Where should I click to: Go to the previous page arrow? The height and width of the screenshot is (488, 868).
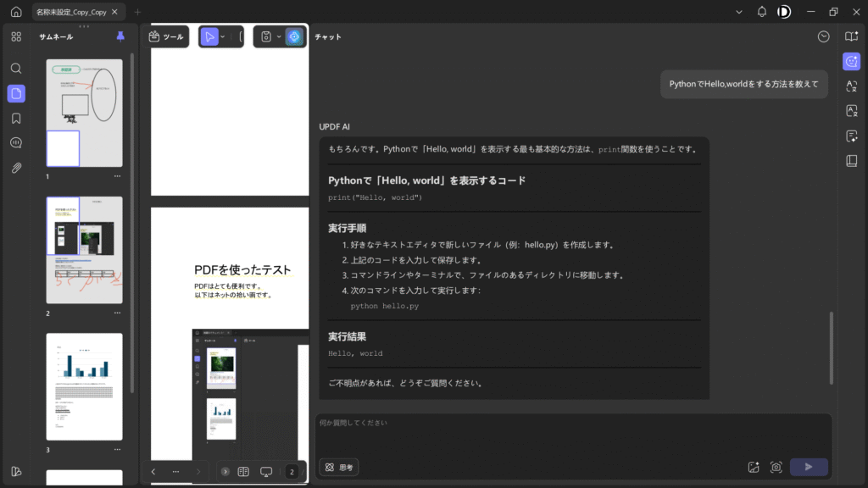point(153,471)
